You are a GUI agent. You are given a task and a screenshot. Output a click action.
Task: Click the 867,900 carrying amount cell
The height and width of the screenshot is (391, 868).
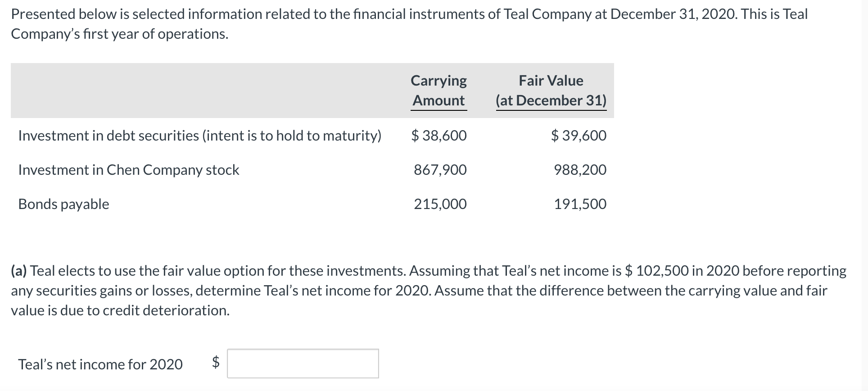pos(440,170)
